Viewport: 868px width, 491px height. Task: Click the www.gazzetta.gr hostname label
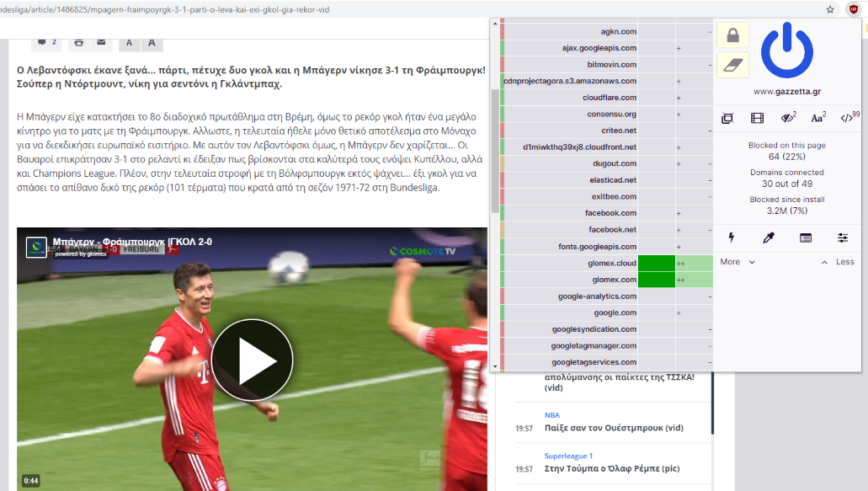786,91
